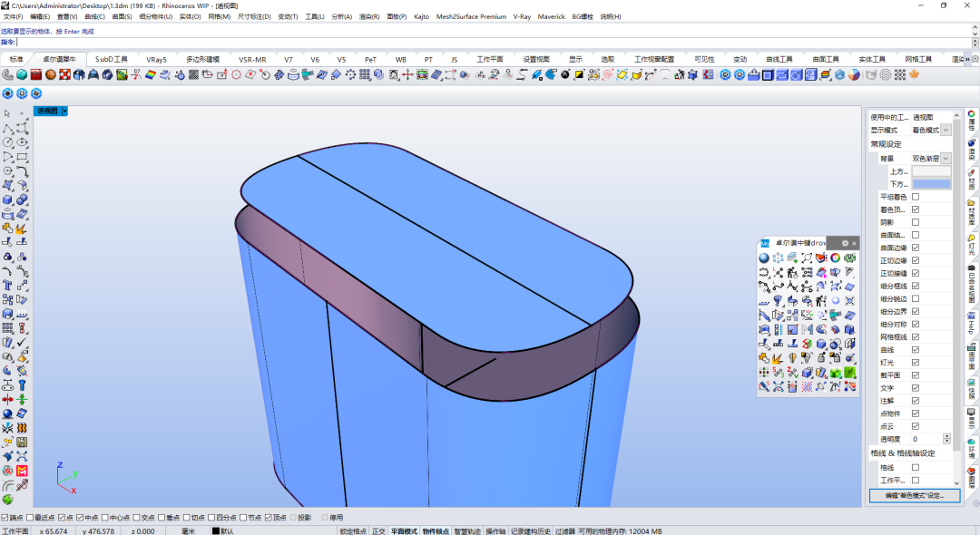
Task: Click the red toolbox icon in the toolbar
Action: [36, 75]
